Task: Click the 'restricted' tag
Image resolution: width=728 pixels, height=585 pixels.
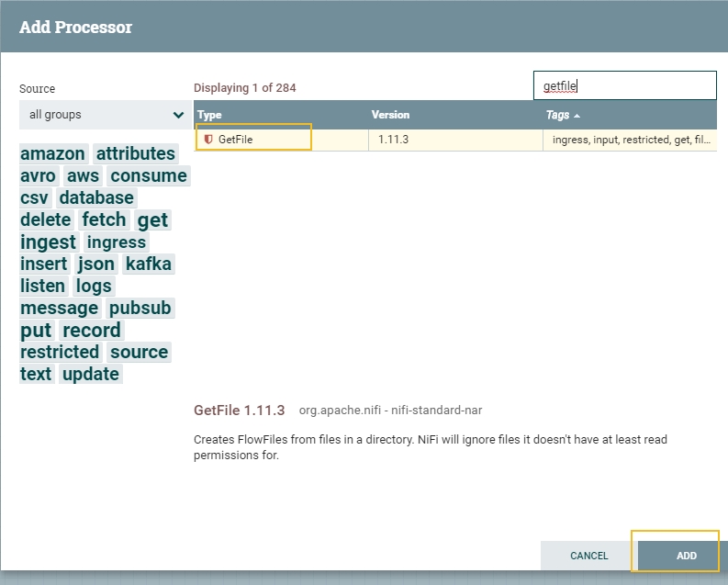Action: coord(60,352)
